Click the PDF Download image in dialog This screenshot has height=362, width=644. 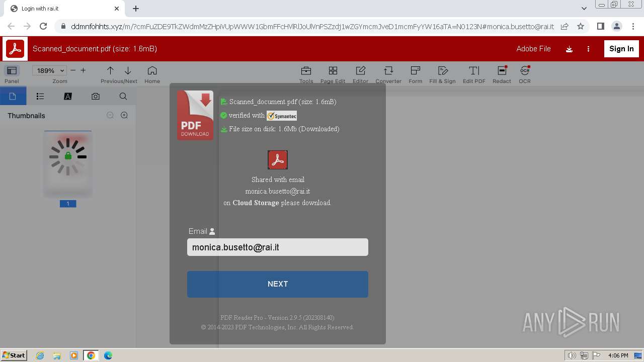[195, 115]
